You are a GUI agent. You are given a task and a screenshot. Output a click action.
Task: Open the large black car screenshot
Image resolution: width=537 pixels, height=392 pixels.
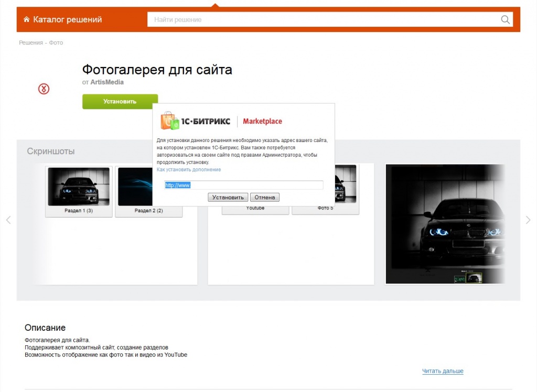click(445, 224)
